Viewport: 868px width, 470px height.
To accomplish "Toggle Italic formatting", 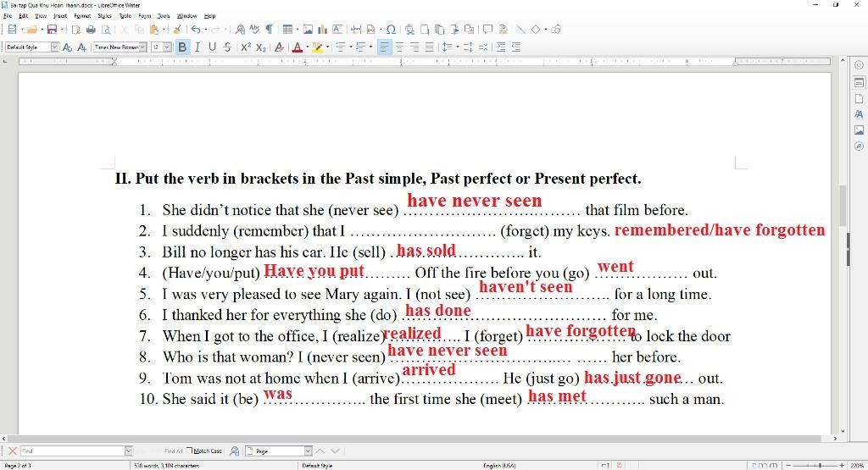I will pyautogui.click(x=197, y=47).
